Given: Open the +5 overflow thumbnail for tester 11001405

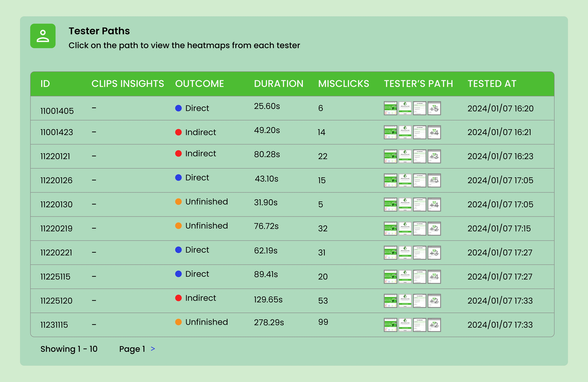Looking at the screenshot, I should click(x=434, y=108).
